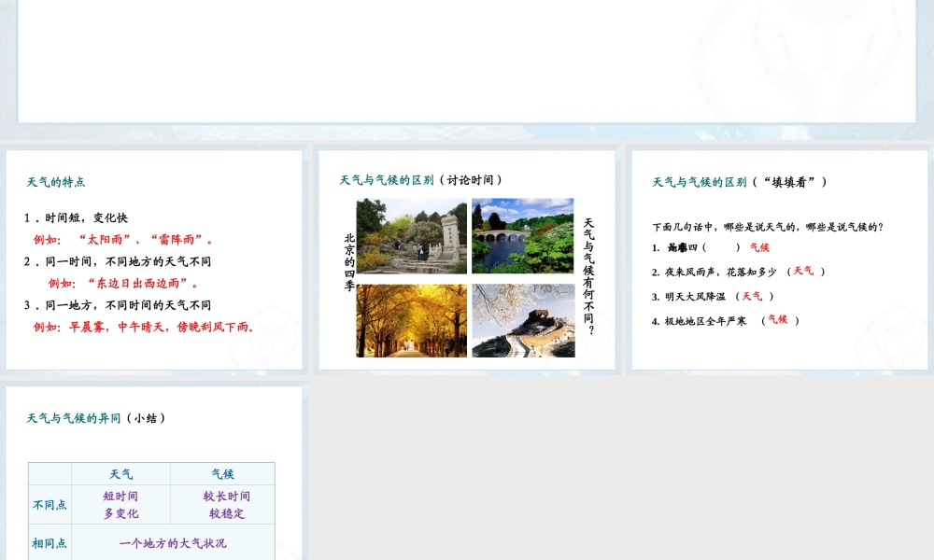Click the red answer 天气 after 明天大风降温
This screenshot has height=560, width=934.
752,296
